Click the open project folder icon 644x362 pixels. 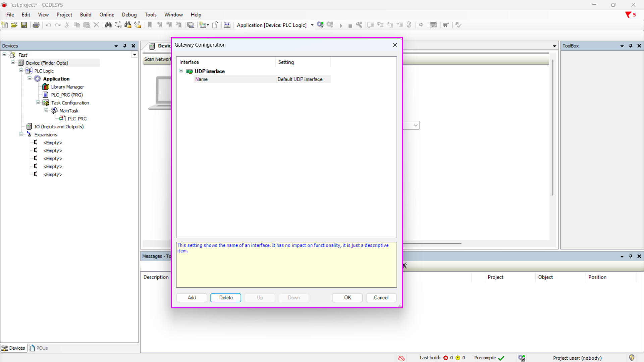[14, 25]
